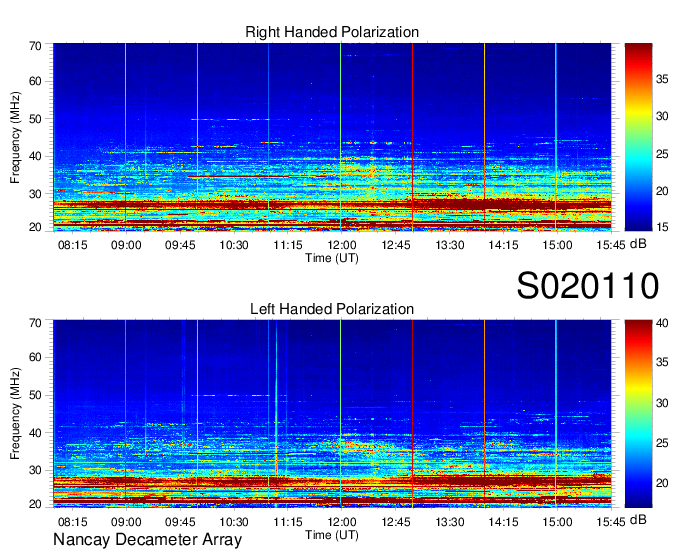Click the 35 dB label on the top color bar

click(662, 79)
